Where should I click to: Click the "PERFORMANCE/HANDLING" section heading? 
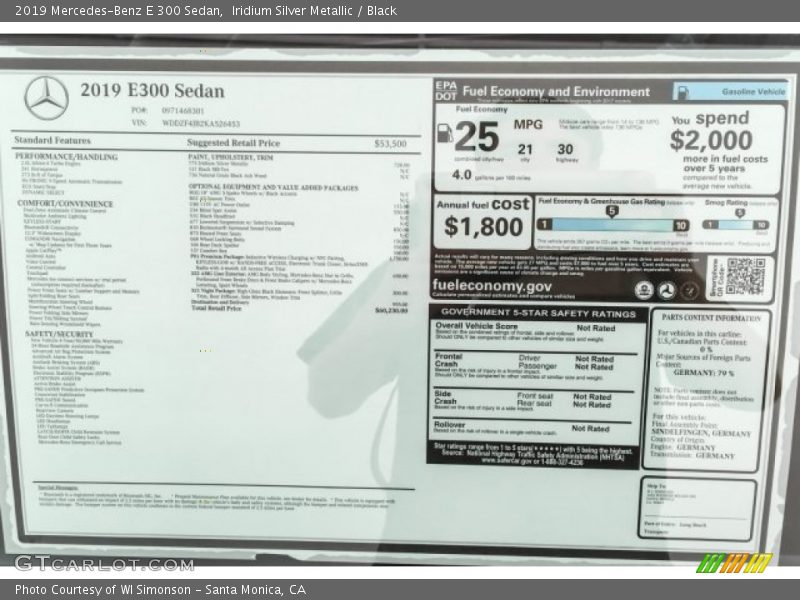66,157
